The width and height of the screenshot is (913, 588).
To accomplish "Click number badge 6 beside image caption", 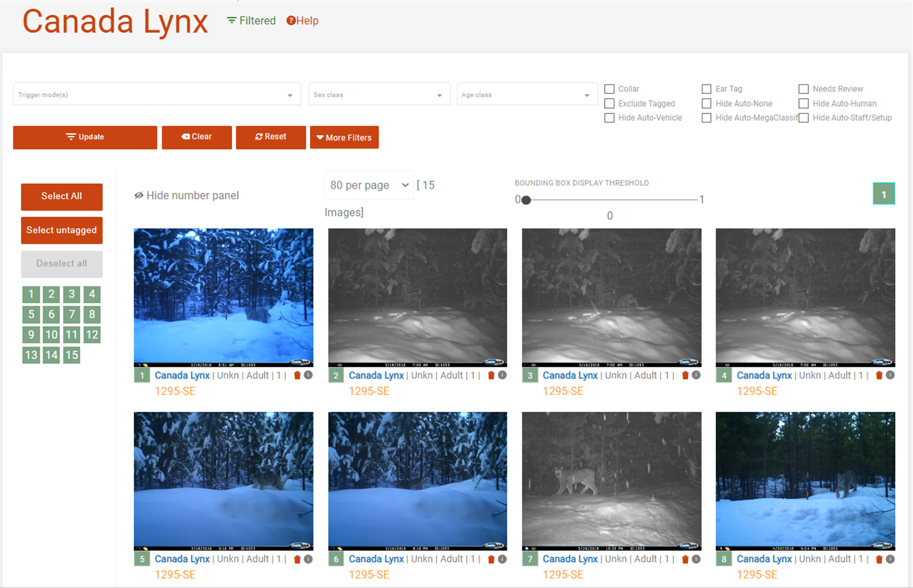I will coord(336,560).
